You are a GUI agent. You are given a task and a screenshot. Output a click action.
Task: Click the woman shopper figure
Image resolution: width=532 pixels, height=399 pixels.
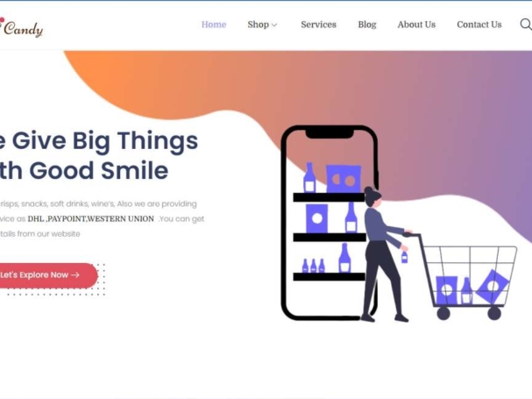(385, 254)
